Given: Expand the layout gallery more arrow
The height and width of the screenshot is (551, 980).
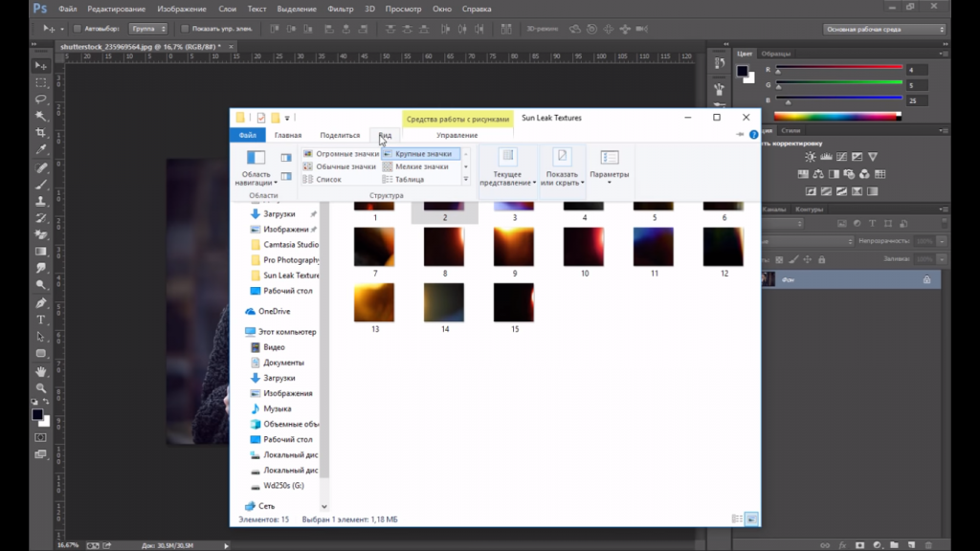Looking at the screenshot, I should pos(466,179).
